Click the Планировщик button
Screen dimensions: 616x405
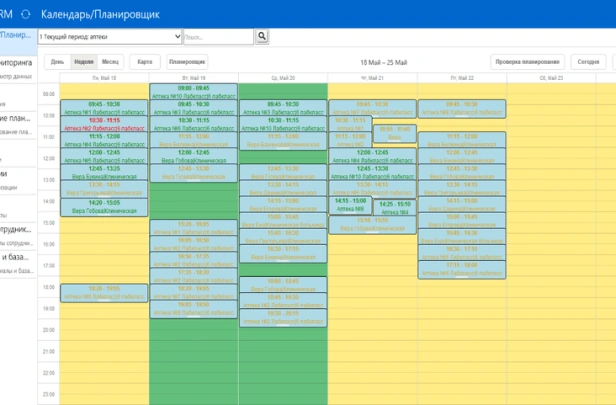point(188,61)
